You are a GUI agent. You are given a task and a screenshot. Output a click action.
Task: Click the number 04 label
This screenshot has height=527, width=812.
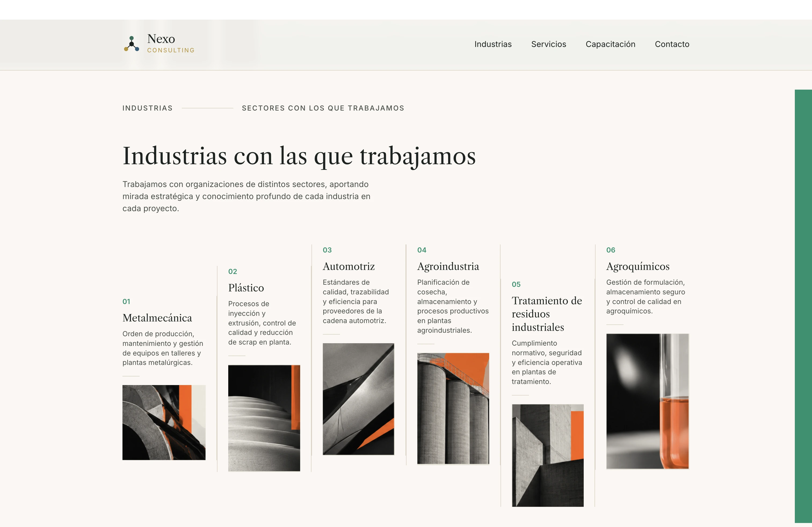422,250
